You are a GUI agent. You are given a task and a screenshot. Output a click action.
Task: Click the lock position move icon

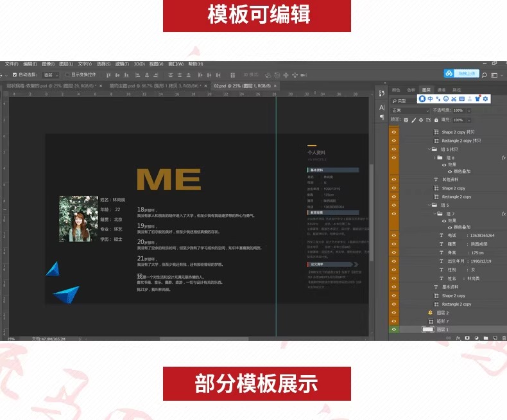420,120
